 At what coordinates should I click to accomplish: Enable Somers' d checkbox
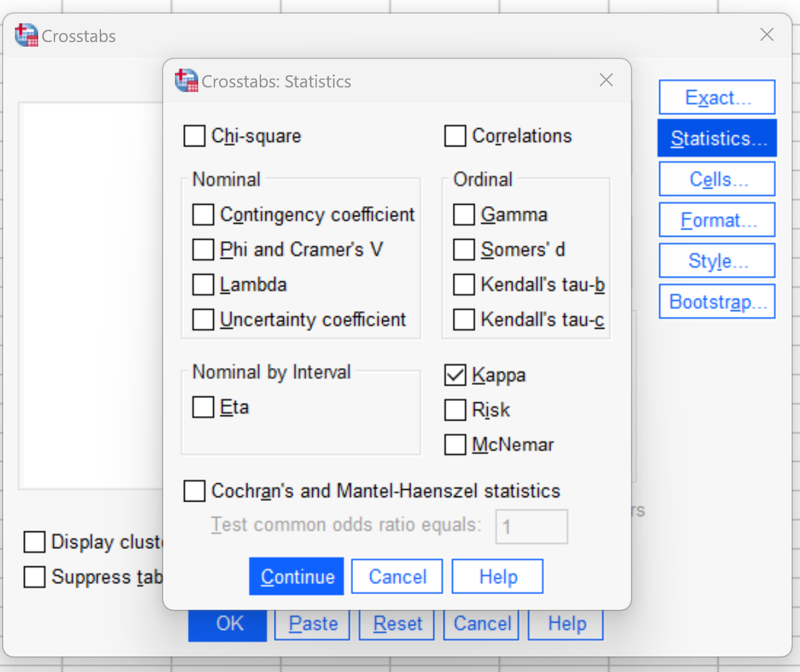pos(464,249)
